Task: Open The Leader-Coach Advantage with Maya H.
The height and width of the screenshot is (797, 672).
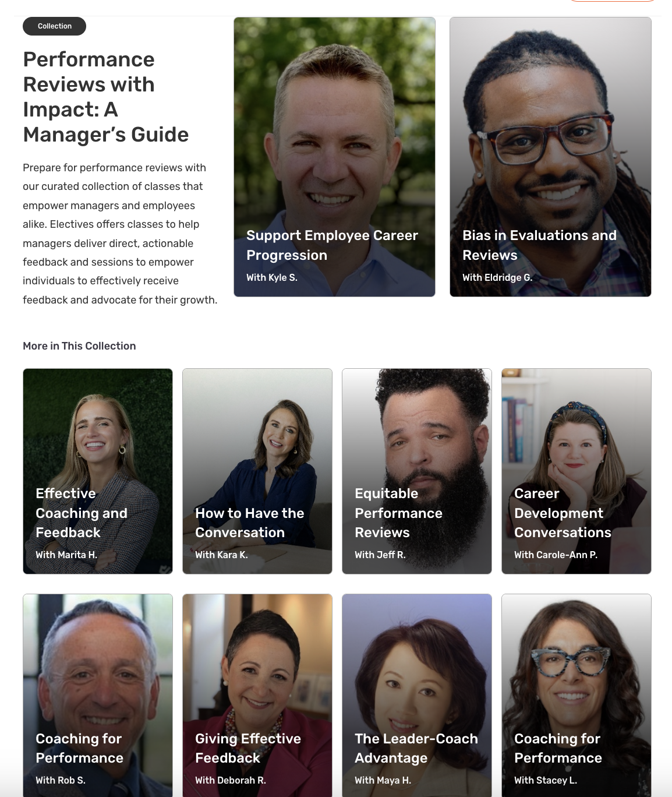Action: (417, 696)
